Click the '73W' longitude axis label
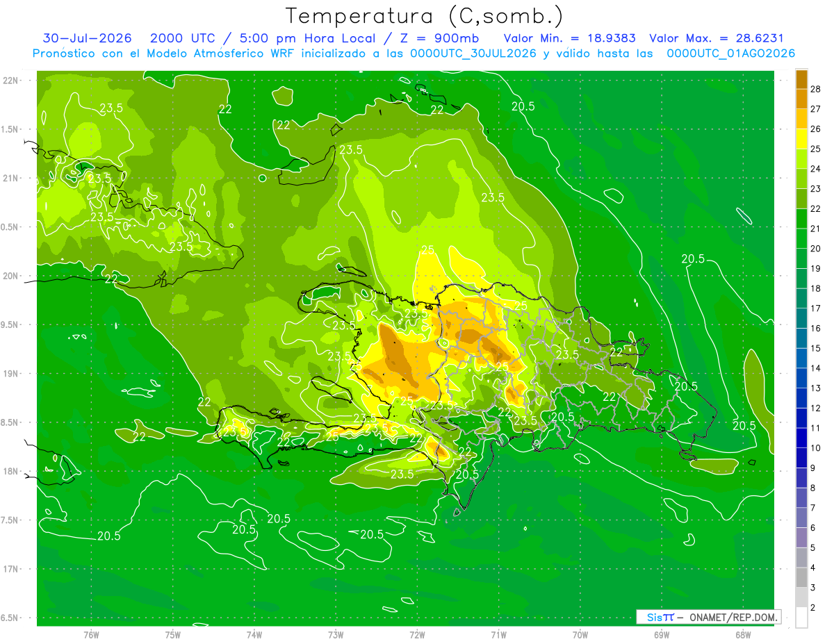 [336, 634]
